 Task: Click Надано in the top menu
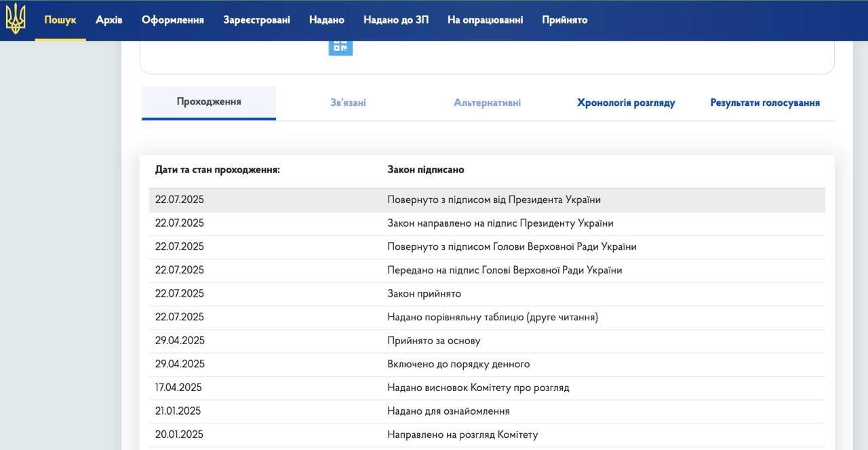click(327, 20)
